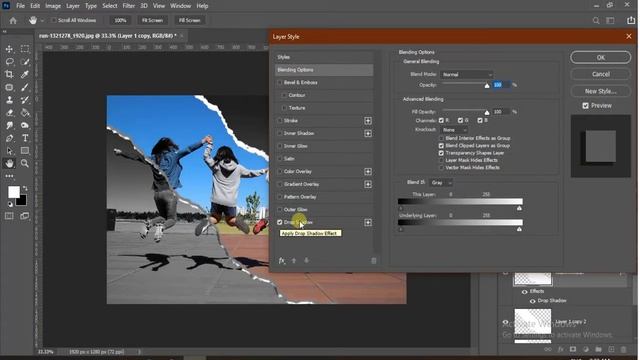This screenshot has width=640, height=360.
Task: Toggle Blend Clipped Layers as Group
Action: (x=441, y=146)
